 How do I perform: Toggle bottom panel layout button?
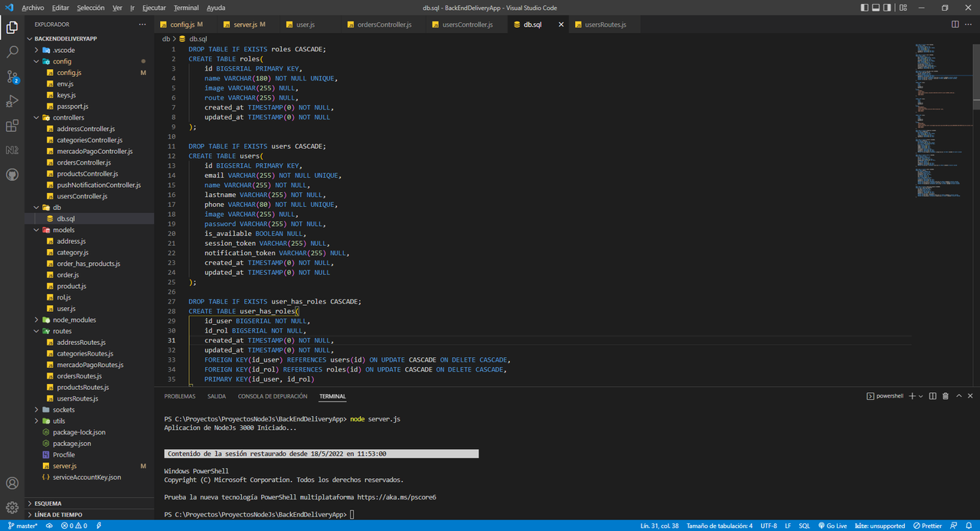tap(877, 8)
